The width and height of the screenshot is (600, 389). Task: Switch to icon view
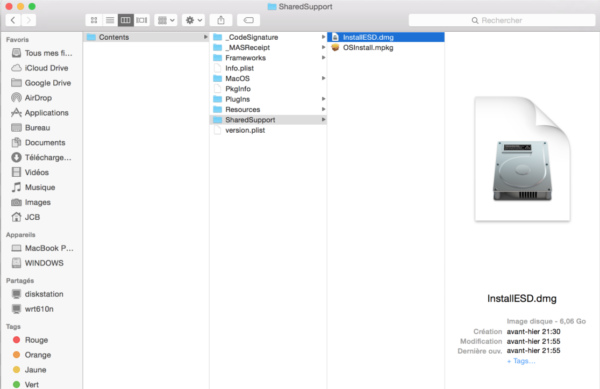click(94, 20)
